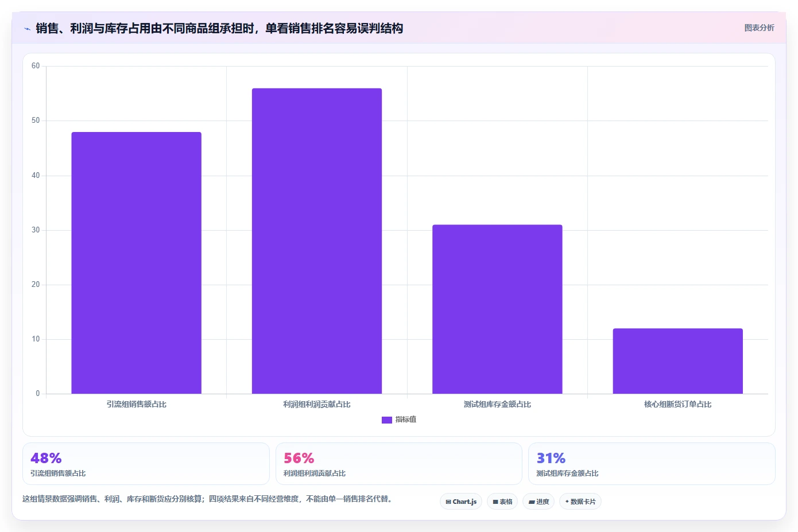Open the 31% 测试组库存金额占比 card
Image resolution: width=798 pixels, height=532 pixels.
coord(652,464)
